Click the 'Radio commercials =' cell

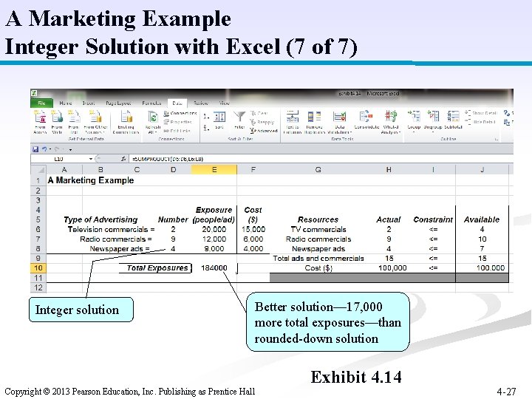click(116, 239)
